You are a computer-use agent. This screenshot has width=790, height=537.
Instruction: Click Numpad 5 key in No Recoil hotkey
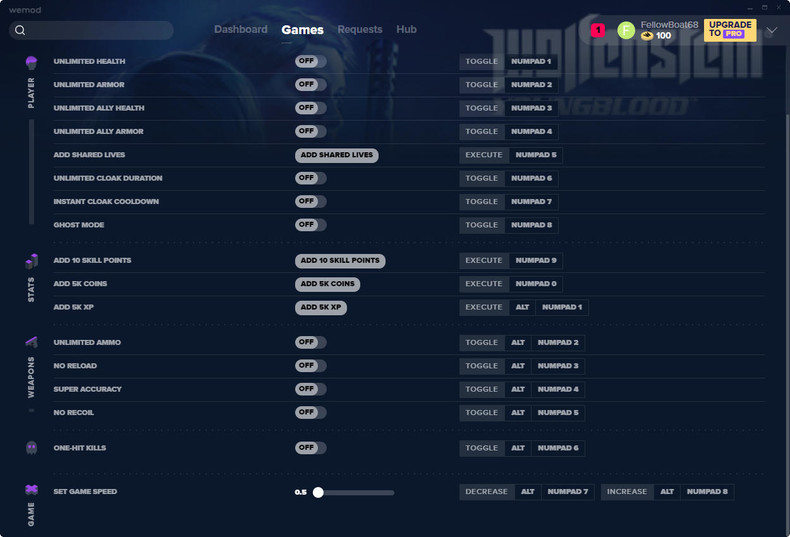tap(558, 413)
